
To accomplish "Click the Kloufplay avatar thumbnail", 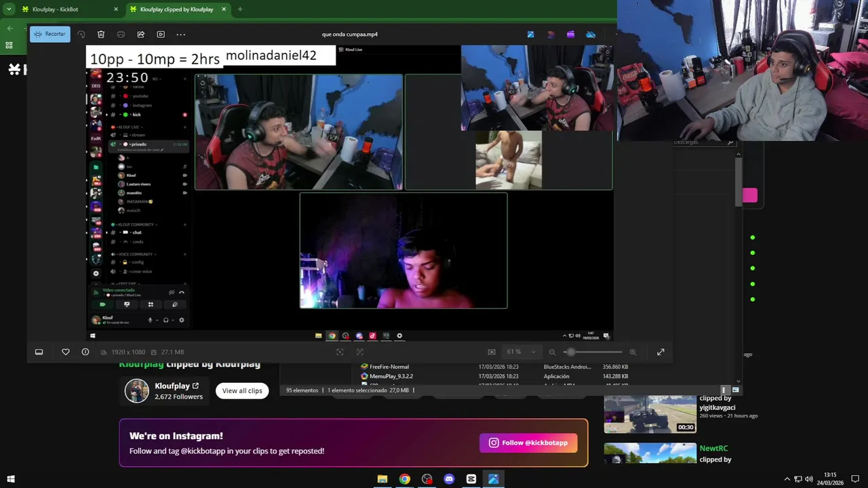I will [136, 390].
